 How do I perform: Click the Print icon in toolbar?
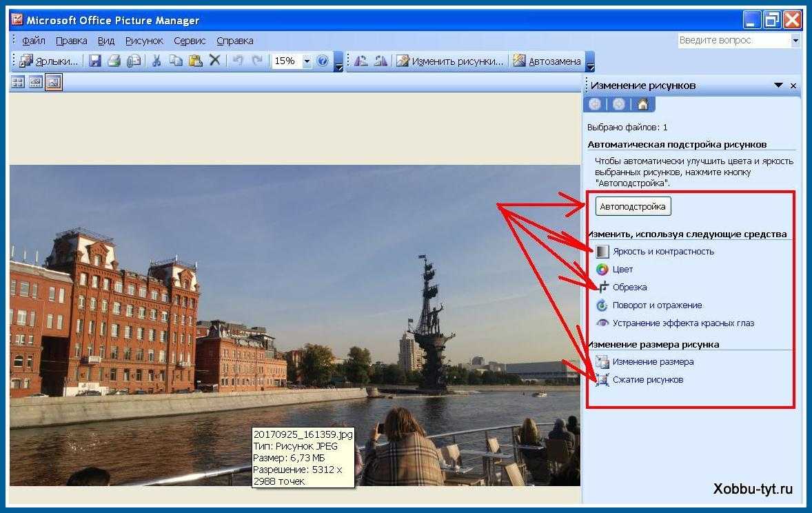pyautogui.click(x=114, y=61)
